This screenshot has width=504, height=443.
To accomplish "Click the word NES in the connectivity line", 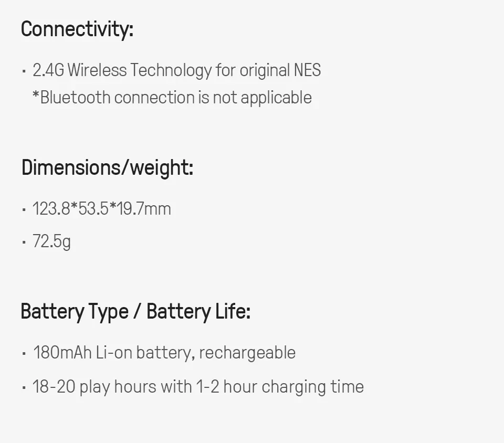I will pos(307,70).
